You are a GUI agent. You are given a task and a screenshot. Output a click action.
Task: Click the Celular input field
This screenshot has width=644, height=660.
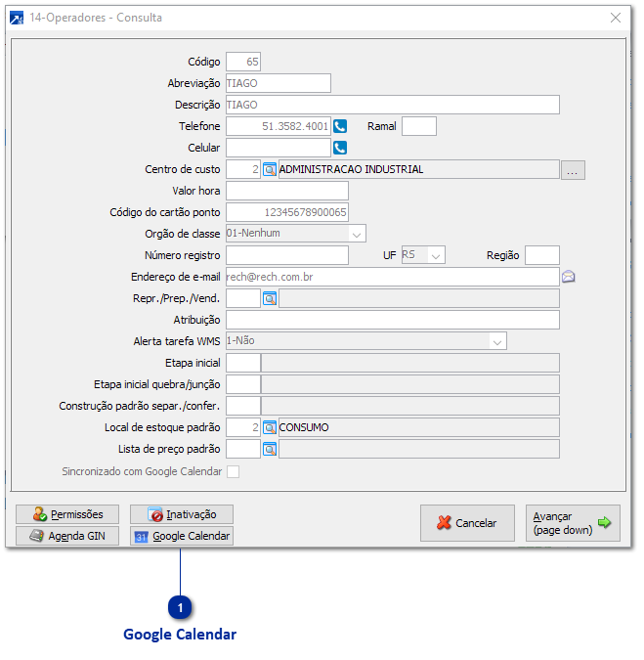pyautogui.click(x=279, y=148)
